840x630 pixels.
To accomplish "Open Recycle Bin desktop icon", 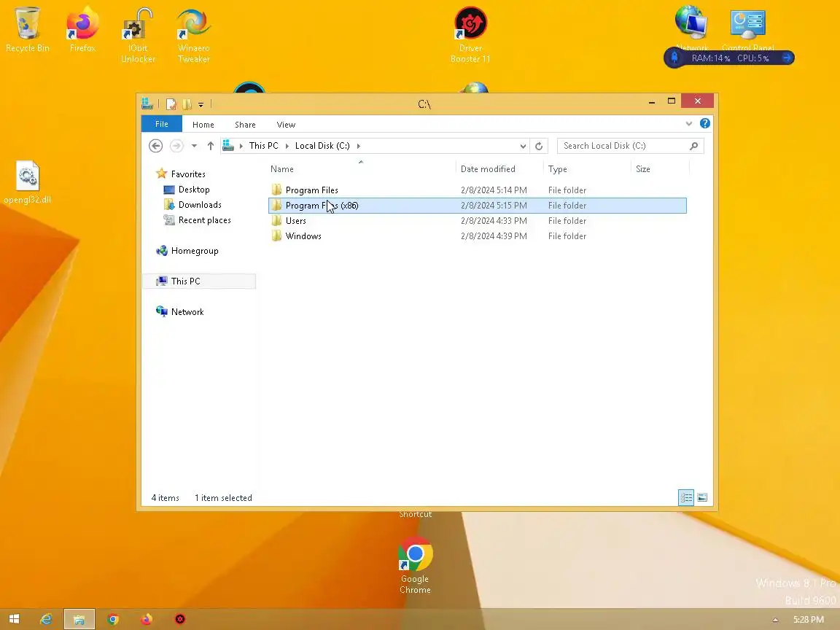I will (27, 29).
